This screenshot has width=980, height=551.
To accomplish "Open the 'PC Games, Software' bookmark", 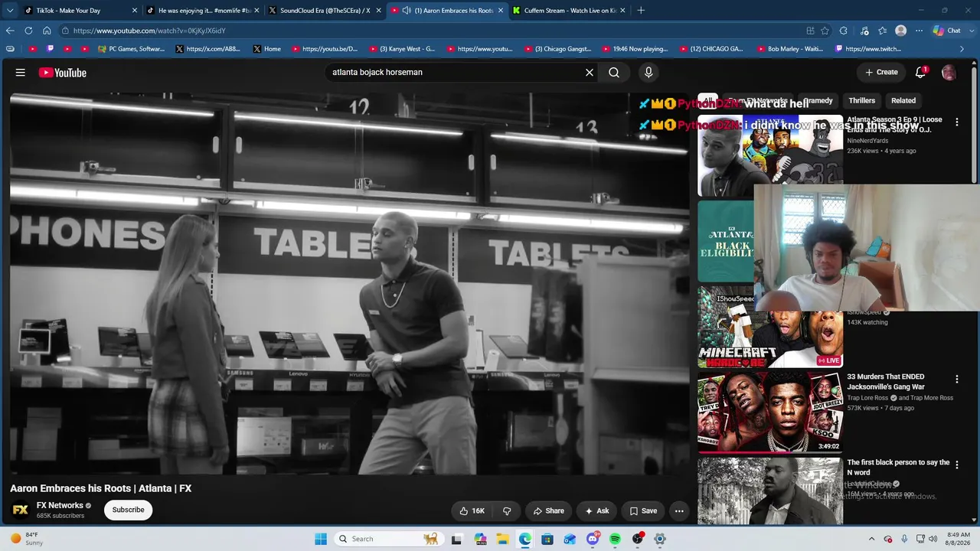I will coord(131,49).
